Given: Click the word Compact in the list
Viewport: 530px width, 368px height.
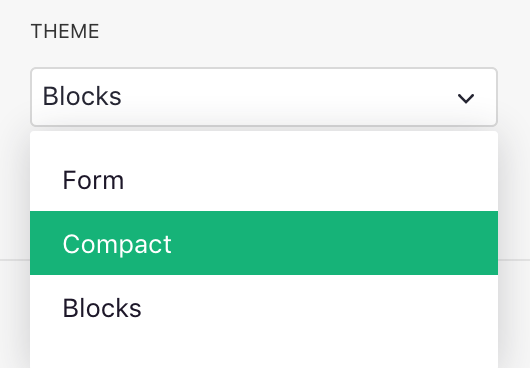Looking at the screenshot, I should pyautogui.click(x=117, y=244).
